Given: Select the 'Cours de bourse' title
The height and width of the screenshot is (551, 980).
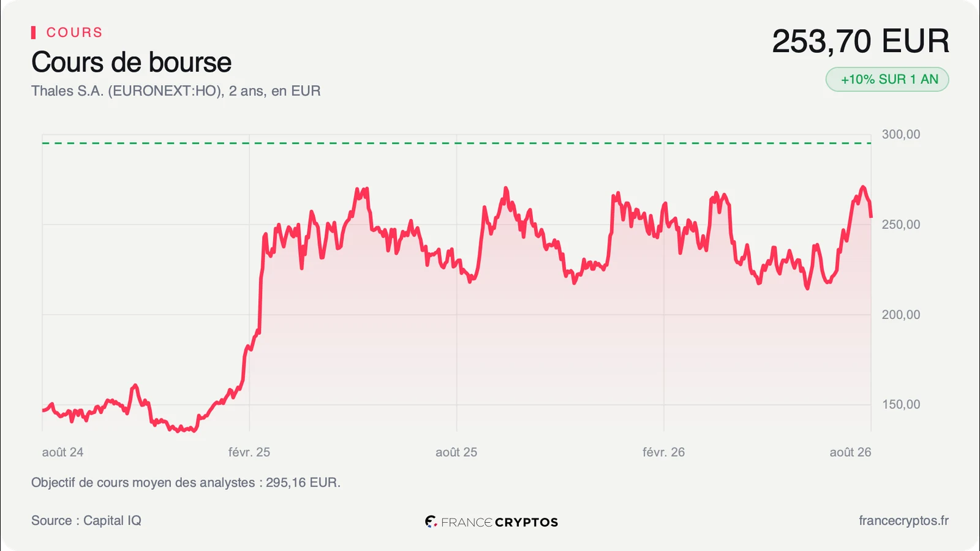Looking at the screenshot, I should point(132,62).
